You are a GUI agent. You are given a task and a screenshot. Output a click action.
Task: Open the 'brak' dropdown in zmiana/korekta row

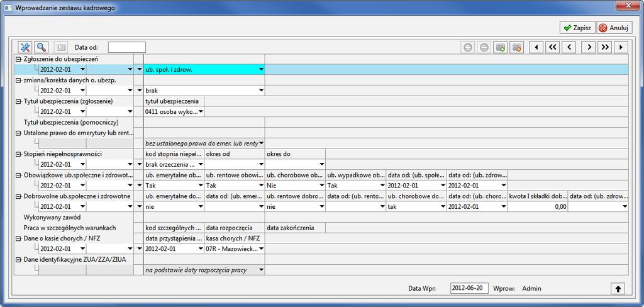[x=261, y=91]
